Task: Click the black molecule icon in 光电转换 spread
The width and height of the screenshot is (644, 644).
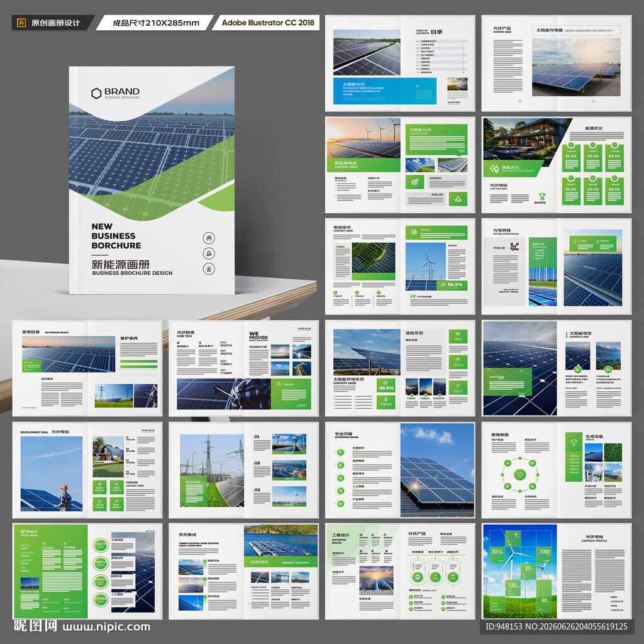Action: point(514,247)
